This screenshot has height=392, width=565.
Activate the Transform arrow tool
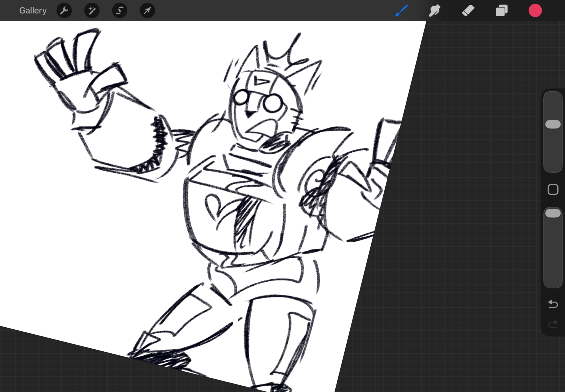click(147, 11)
